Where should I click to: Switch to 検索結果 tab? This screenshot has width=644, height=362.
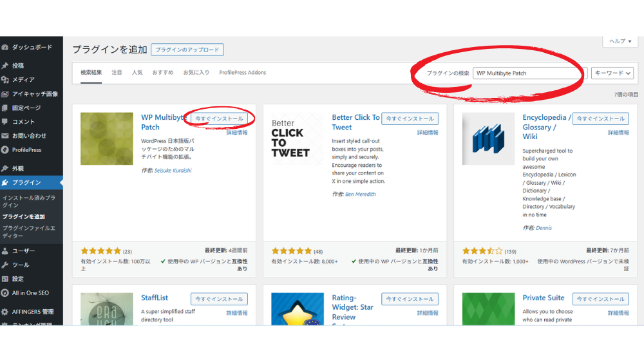pos(91,73)
